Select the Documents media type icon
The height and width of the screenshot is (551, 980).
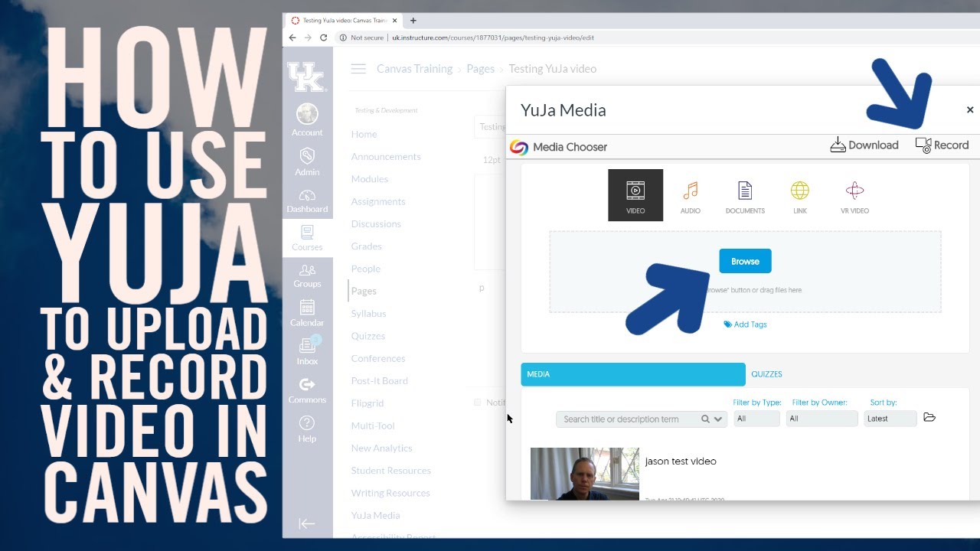point(745,197)
